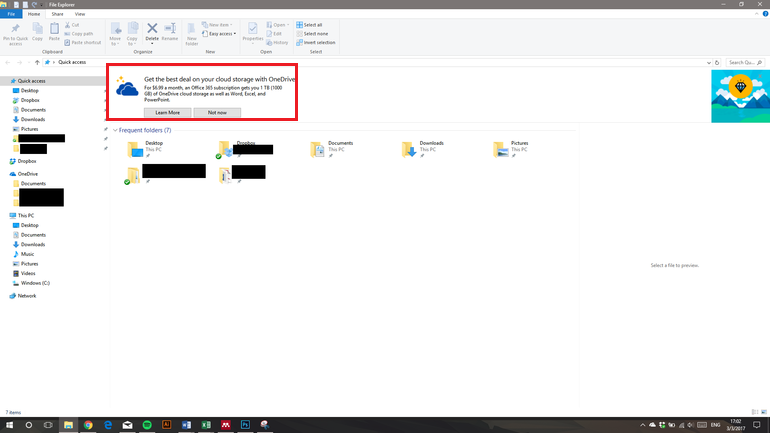Image resolution: width=770 pixels, height=433 pixels.
Task: Switch to details view in status bar
Action: click(x=755, y=412)
